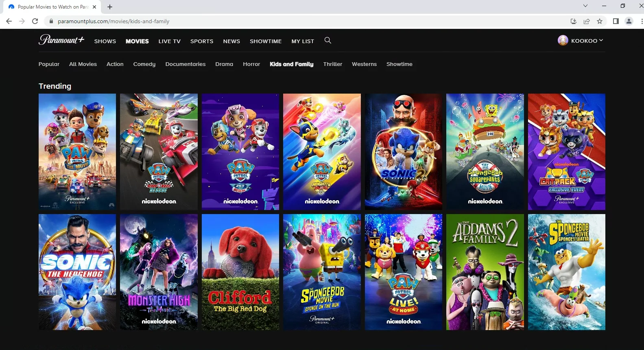
Task: Reload the current page
Action: (x=35, y=21)
